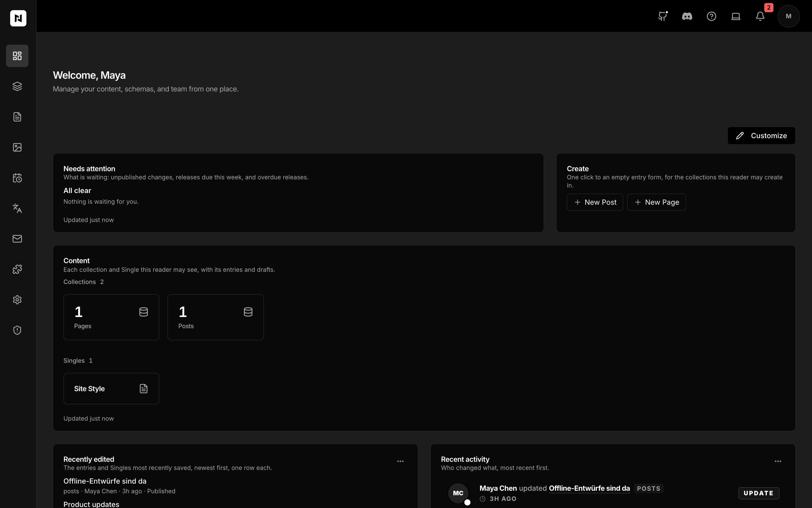
Task: Click the document icon on Site Style card
Action: [144, 389]
